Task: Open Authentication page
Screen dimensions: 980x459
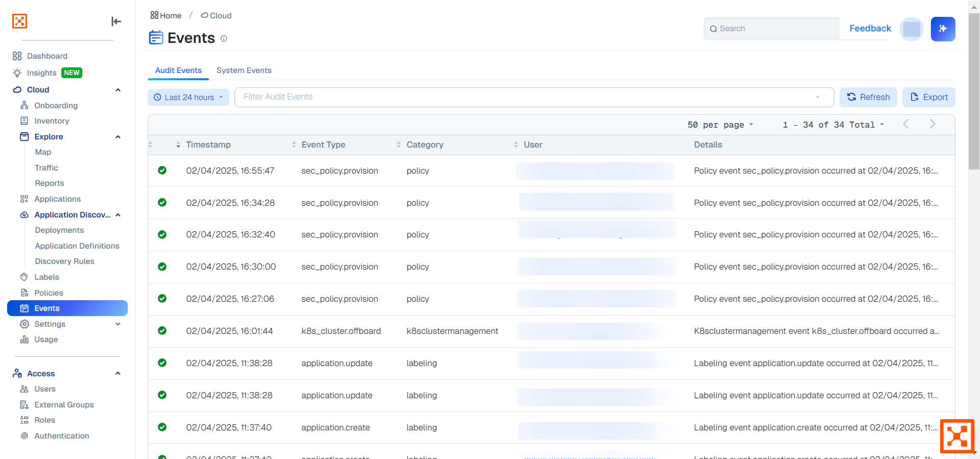Action: click(61, 436)
